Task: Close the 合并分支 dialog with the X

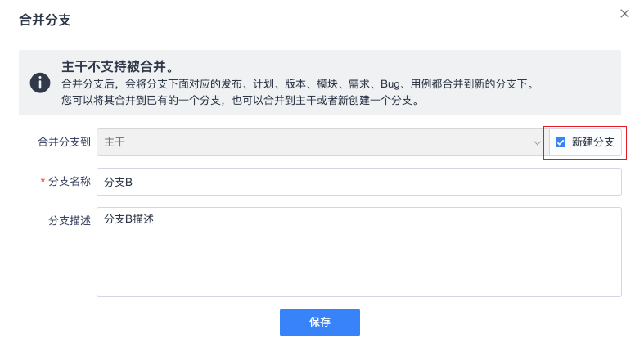Action: [x=624, y=14]
